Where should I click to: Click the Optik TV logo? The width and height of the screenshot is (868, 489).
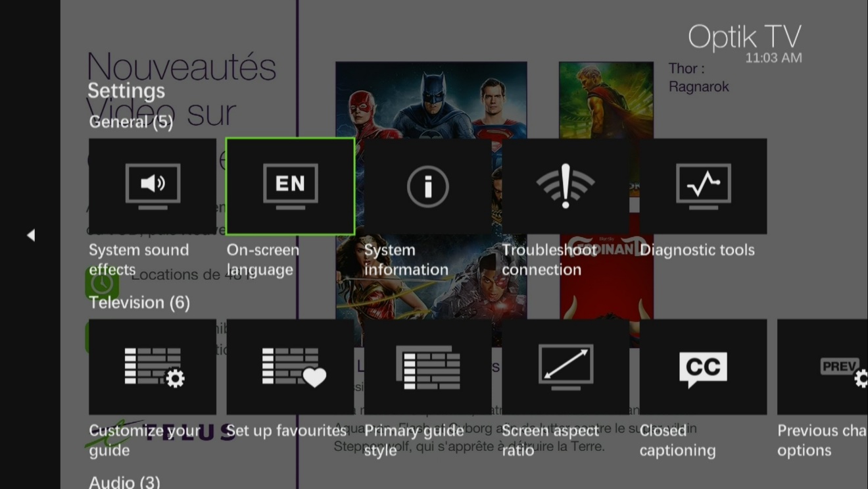pyautogui.click(x=744, y=37)
